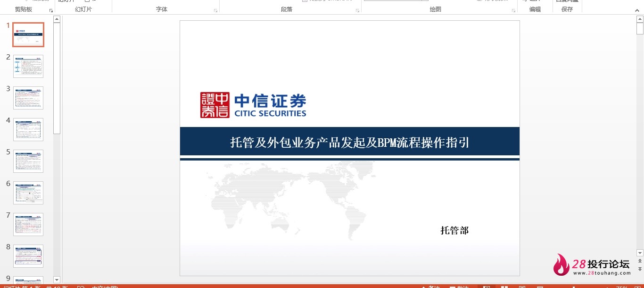The image size is (644, 288).
Task: Select slide 1 thumbnail
Action: (28, 34)
